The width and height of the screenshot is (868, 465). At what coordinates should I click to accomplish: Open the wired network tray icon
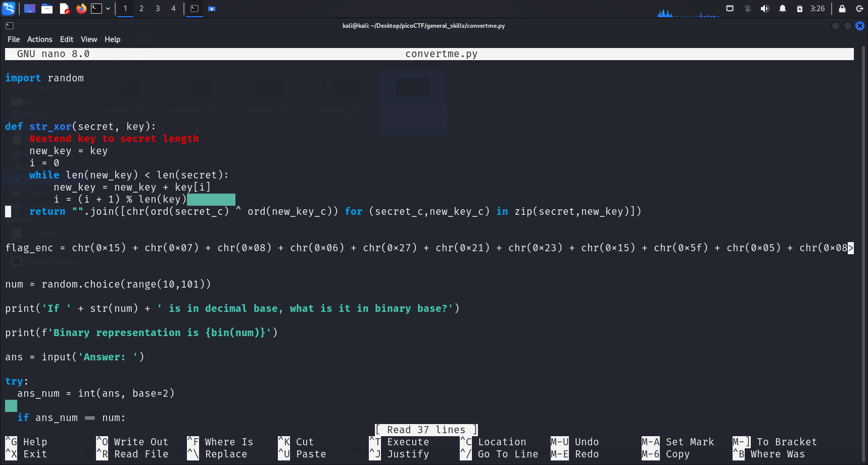pos(730,9)
